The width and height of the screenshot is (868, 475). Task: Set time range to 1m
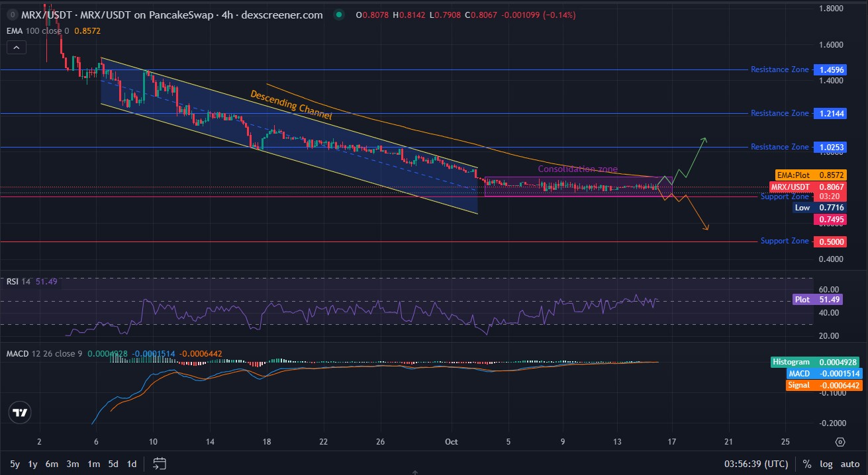[x=93, y=464]
